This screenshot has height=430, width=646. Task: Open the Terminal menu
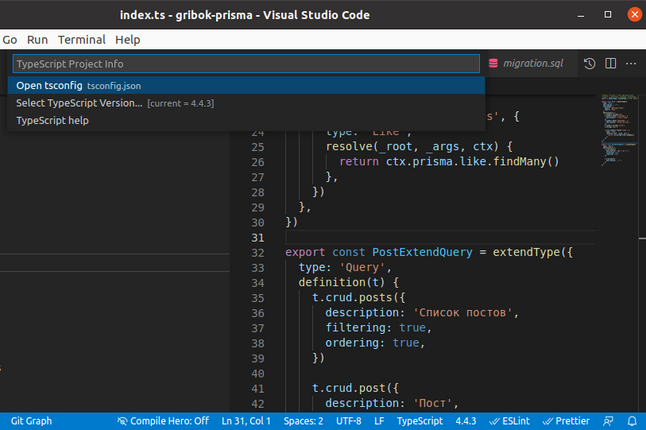[82, 40]
